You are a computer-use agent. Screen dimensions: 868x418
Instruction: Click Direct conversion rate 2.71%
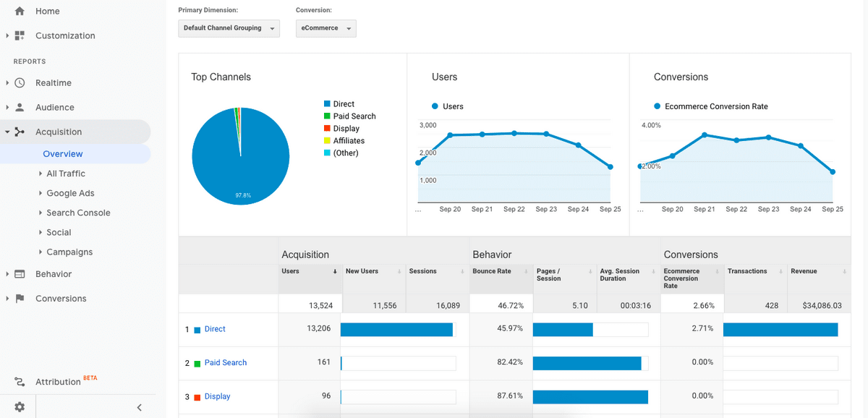(702, 328)
